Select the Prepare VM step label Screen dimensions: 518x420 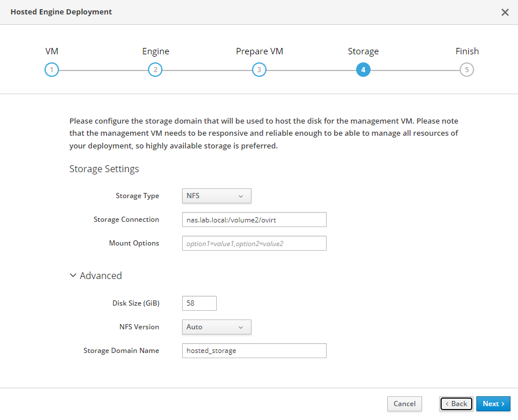coord(260,51)
